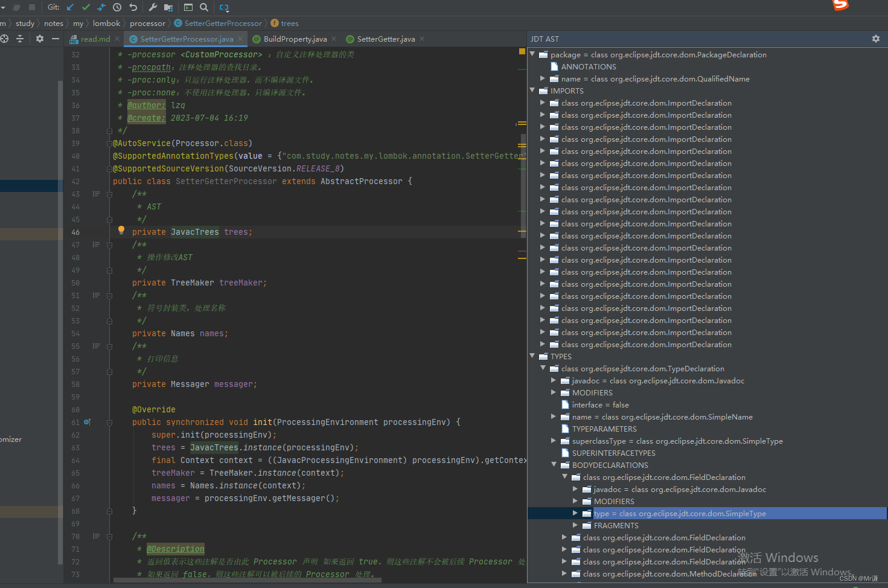The height and width of the screenshot is (588, 888).
Task: Toggle rendered doc view at line 70
Action: tap(96, 536)
